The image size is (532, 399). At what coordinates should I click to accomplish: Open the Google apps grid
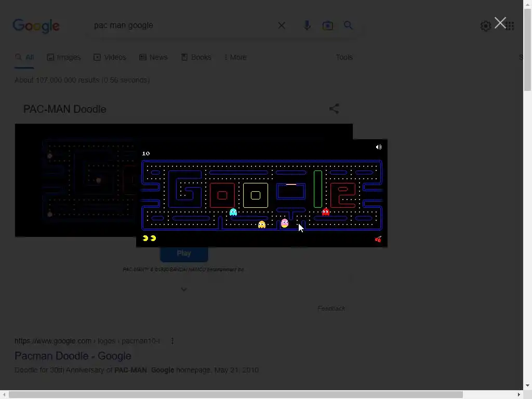(x=510, y=26)
